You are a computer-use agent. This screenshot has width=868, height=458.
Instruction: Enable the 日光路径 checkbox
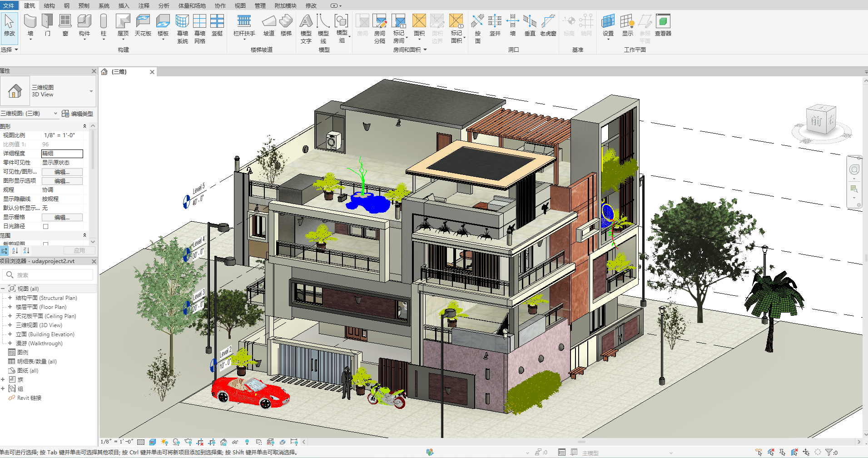(x=45, y=226)
